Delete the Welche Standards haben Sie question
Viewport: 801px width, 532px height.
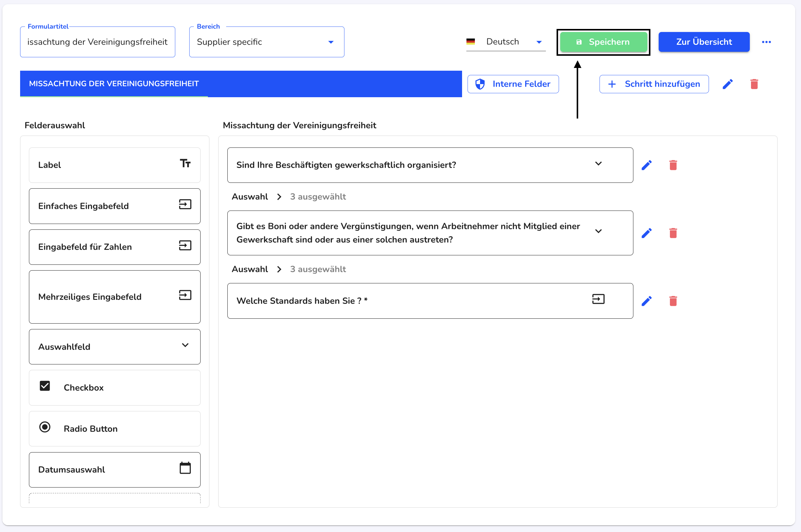[x=673, y=301]
